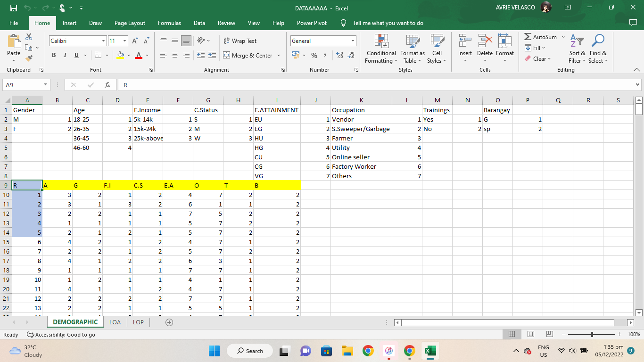Toggle Bottom Align vertical alignment
644x362 pixels.
coord(186,41)
